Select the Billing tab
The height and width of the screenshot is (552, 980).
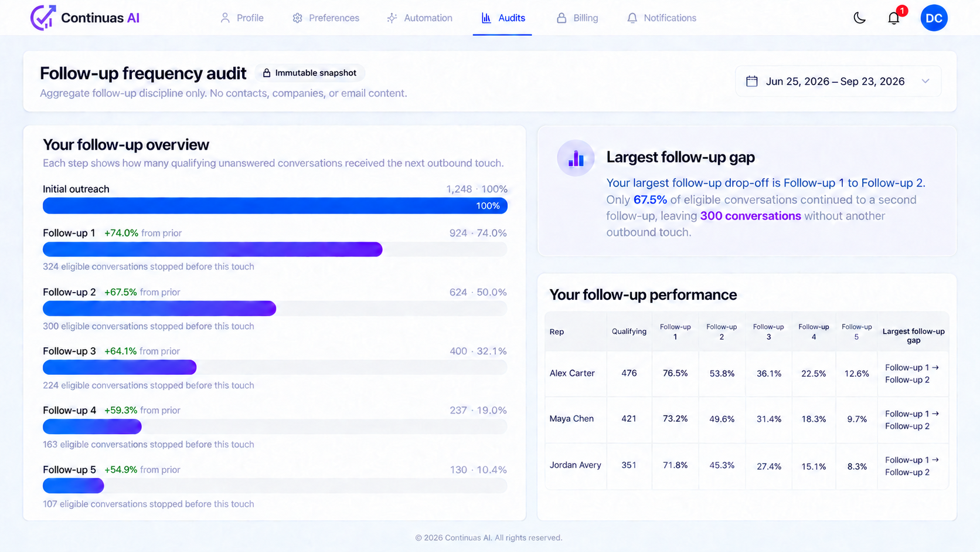coord(577,18)
